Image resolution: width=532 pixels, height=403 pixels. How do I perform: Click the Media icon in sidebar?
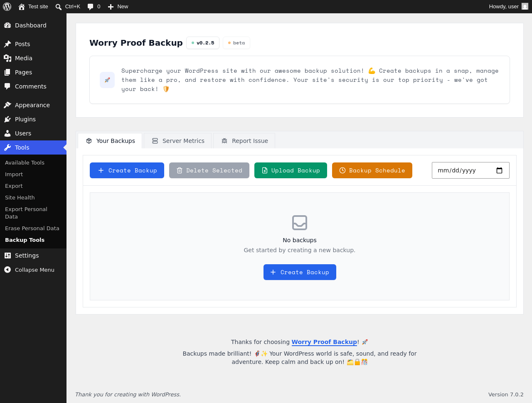pos(7,58)
